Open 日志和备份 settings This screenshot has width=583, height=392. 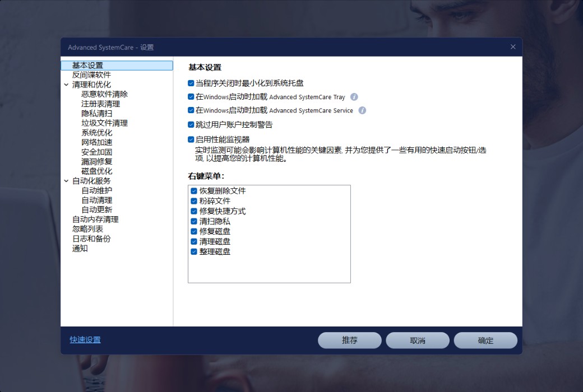[x=91, y=239]
